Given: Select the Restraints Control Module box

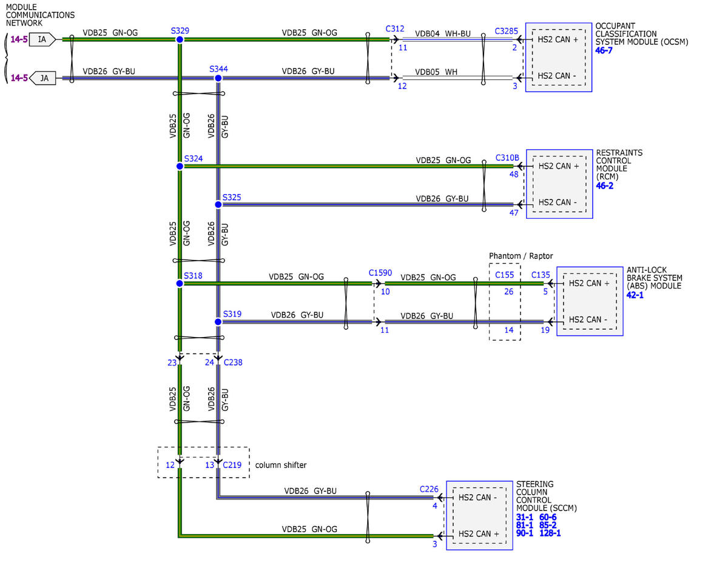Looking at the screenshot, I should (559, 184).
